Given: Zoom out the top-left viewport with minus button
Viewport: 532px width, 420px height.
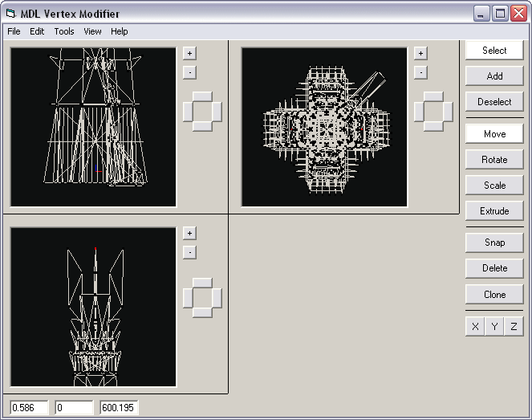Looking at the screenshot, I should click(x=189, y=72).
